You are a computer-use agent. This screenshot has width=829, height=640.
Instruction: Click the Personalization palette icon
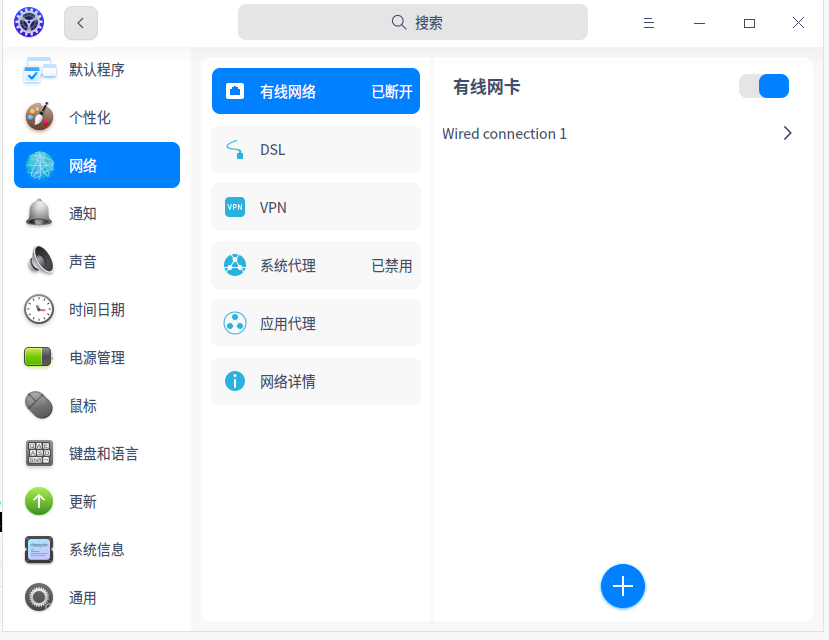(x=39, y=117)
